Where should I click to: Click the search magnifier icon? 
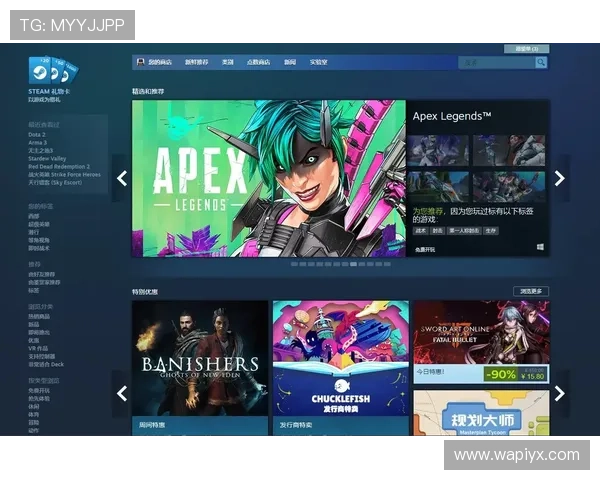click(541, 62)
